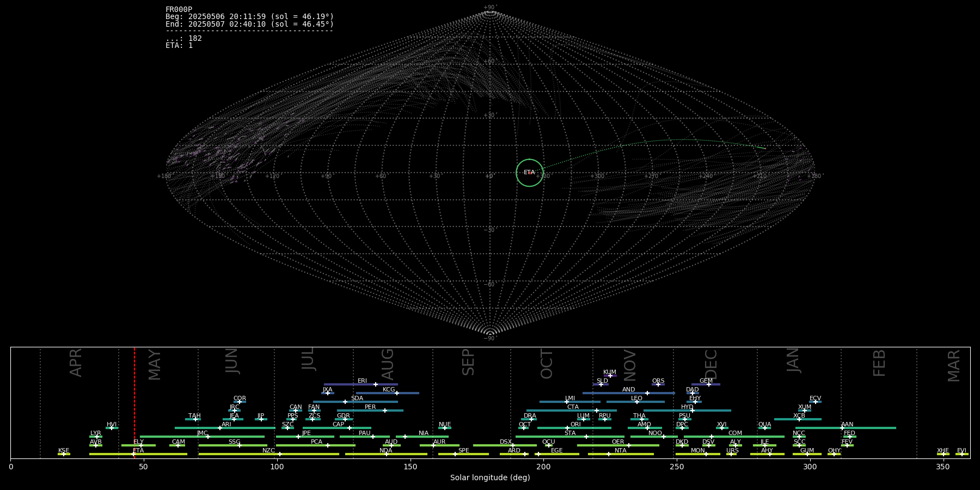Viewport: 980px width, 490px height.
Task: Click the ETA radiant circle on the sky map
Action: tap(529, 173)
